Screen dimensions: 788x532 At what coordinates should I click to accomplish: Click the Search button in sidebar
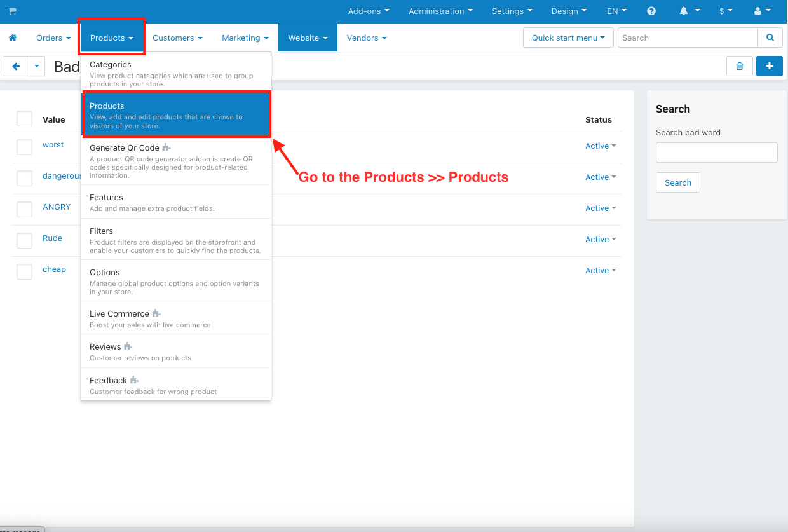pyautogui.click(x=678, y=182)
